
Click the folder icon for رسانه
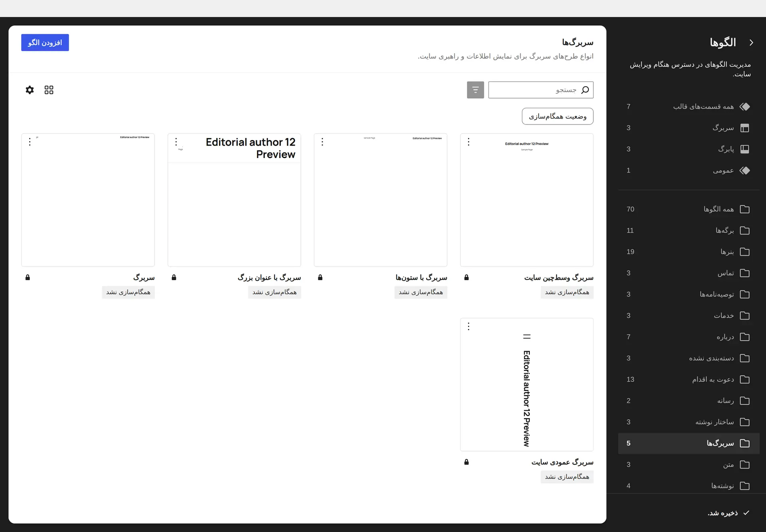pos(744,401)
